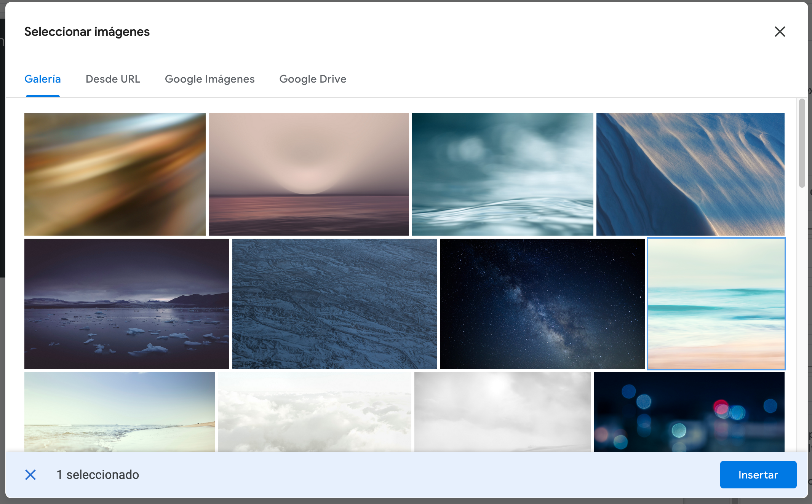Select the blue snow dune image

pyautogui.click(x=690, y=174)
